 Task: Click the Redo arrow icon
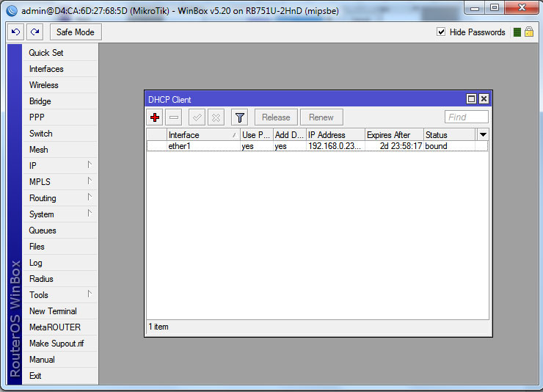(34, 32)
